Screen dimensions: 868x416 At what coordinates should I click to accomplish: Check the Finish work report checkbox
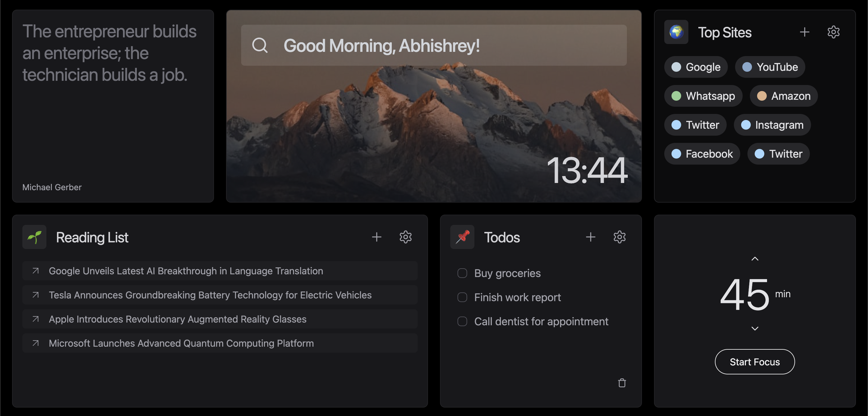[462, 297]
